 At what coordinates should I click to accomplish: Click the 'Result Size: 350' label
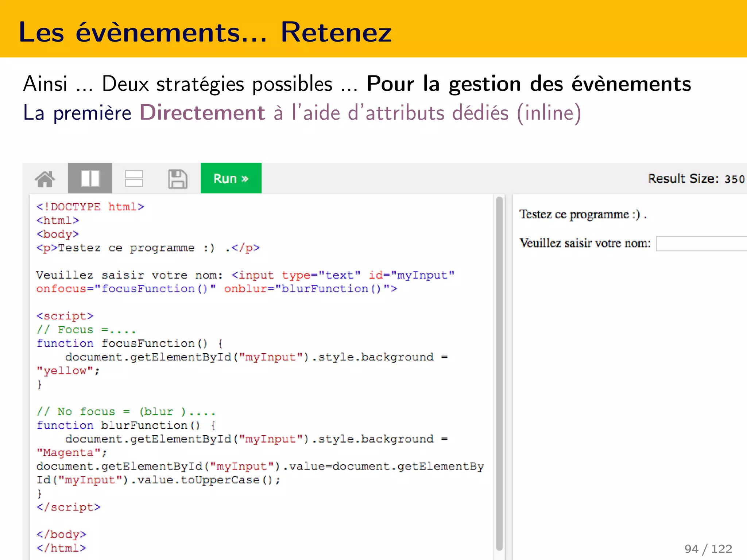click(696, 179)
